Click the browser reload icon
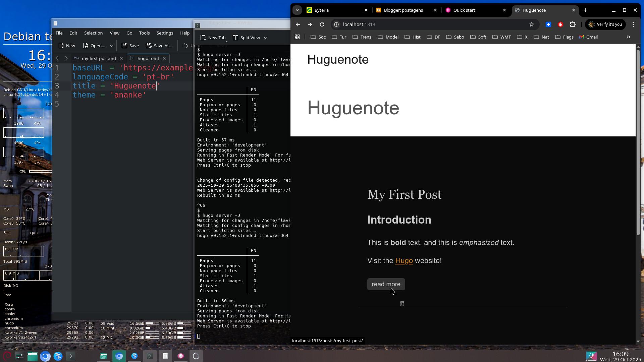644x362 pixels. tap(322, 24)
